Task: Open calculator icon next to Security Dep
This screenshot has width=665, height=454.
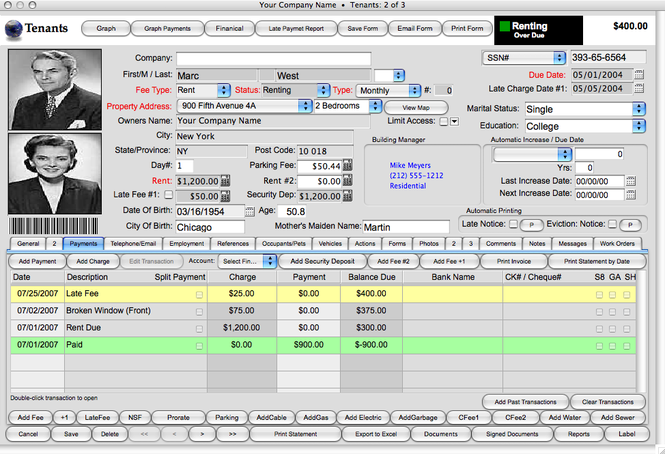Action: tap(347, 196)
